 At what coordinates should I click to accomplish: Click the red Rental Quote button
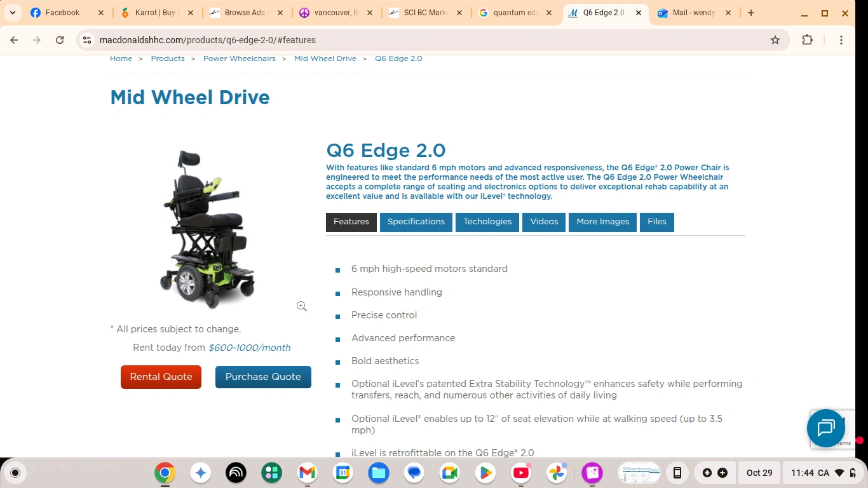[161, 377]
